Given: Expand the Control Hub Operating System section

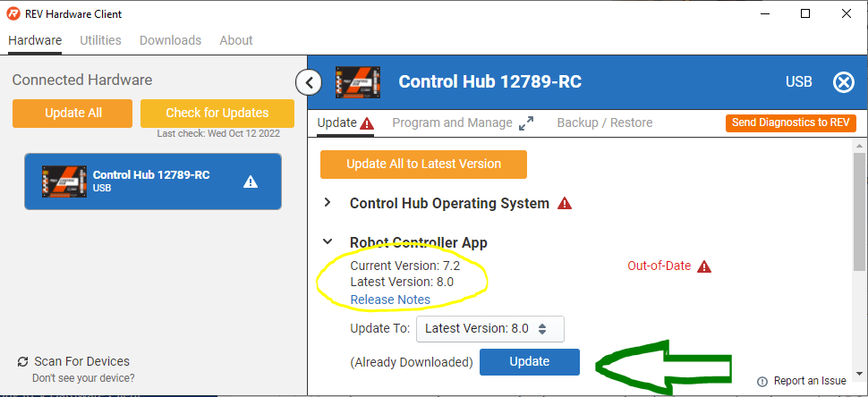Looking at the screenshot, I should coord(328,203).
